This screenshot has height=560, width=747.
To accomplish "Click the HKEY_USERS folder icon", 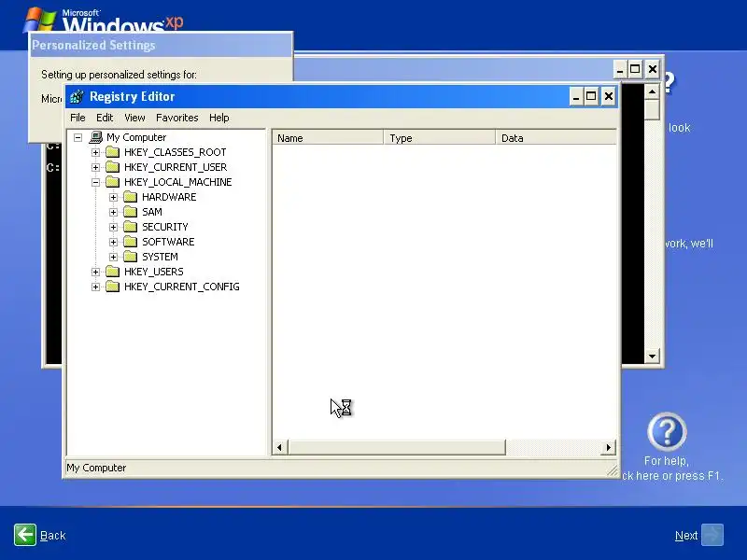I will pos(112,272).
